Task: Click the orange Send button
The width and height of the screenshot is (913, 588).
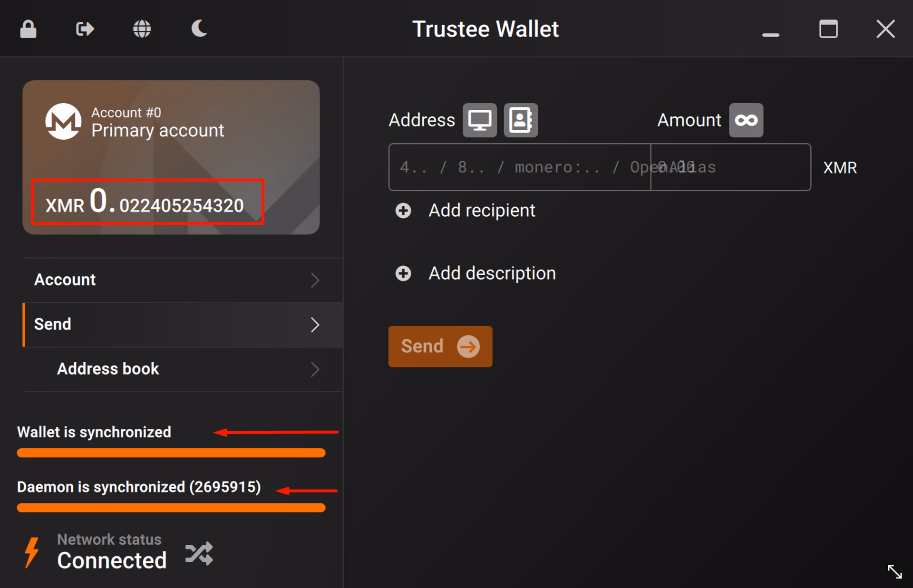Action: tap(440, 346)
